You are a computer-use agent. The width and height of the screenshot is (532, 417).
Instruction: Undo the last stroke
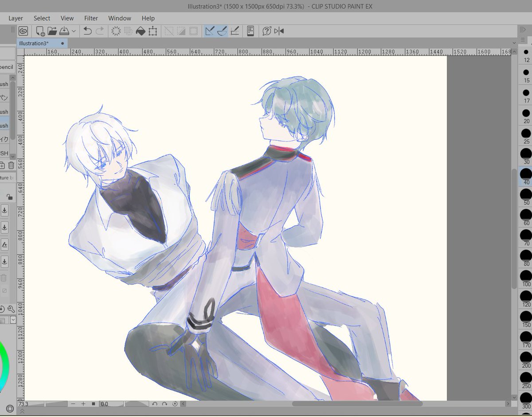click(87, 31)
